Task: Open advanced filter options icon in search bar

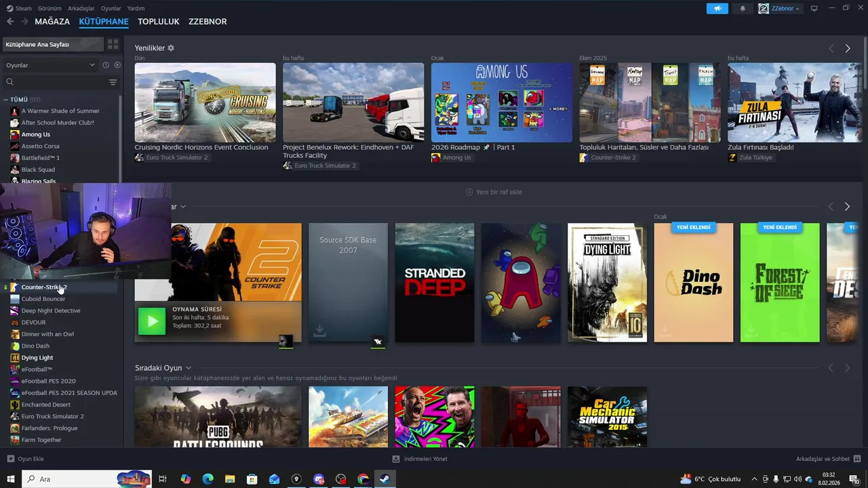Action: pos(113,82)
